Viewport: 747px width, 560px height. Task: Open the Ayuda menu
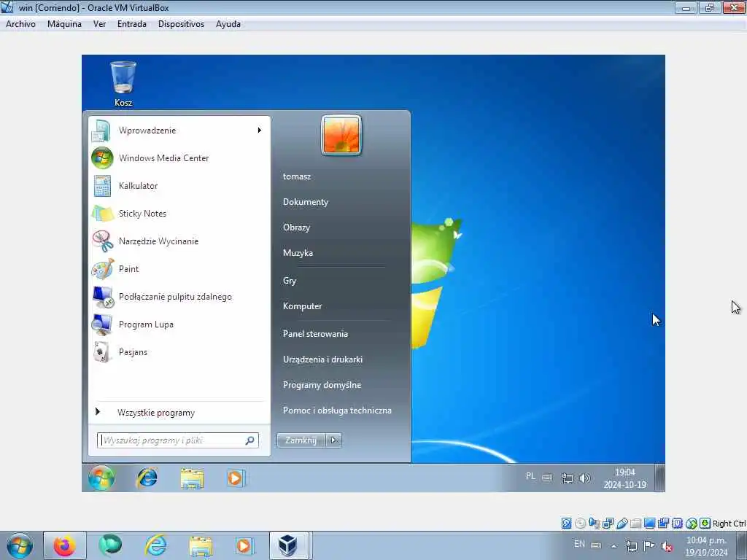click(x=228, y=24)
